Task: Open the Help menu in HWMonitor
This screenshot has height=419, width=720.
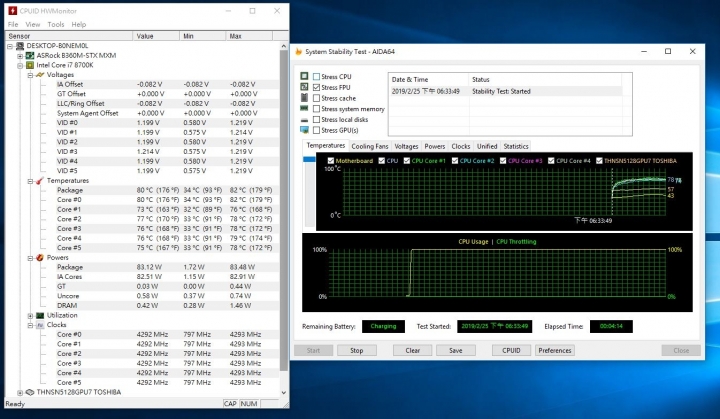Action: [79, 24]
